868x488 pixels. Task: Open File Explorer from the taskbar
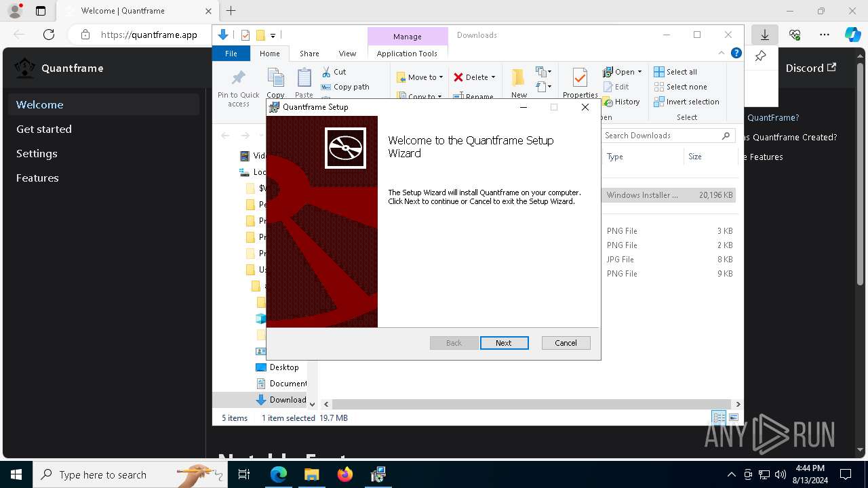pos(312,474)
